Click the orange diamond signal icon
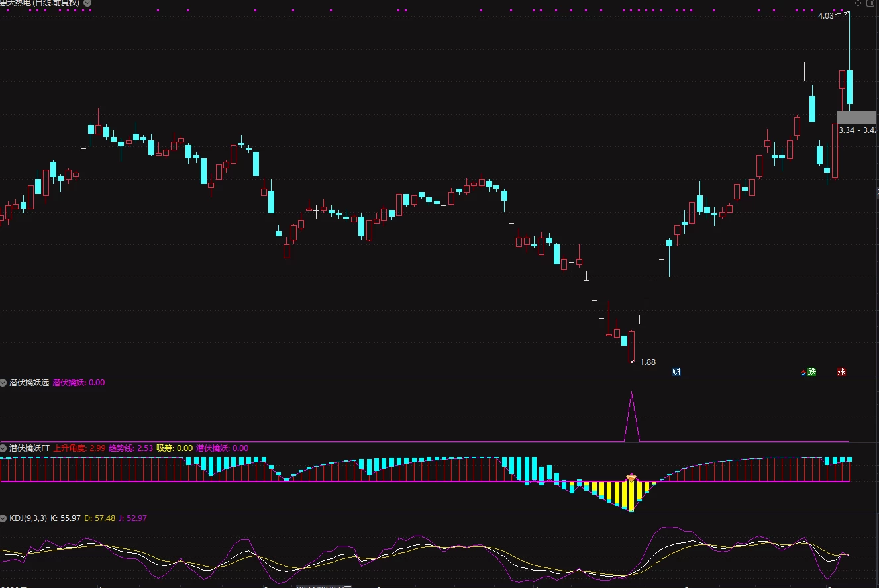Screen dimensions: 879x588 631,478
